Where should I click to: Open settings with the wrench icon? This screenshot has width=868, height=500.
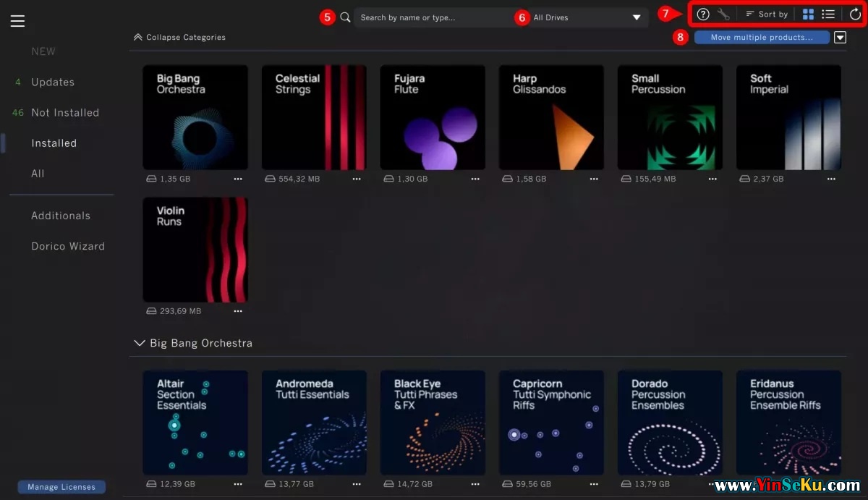click(x=723, y=14)
